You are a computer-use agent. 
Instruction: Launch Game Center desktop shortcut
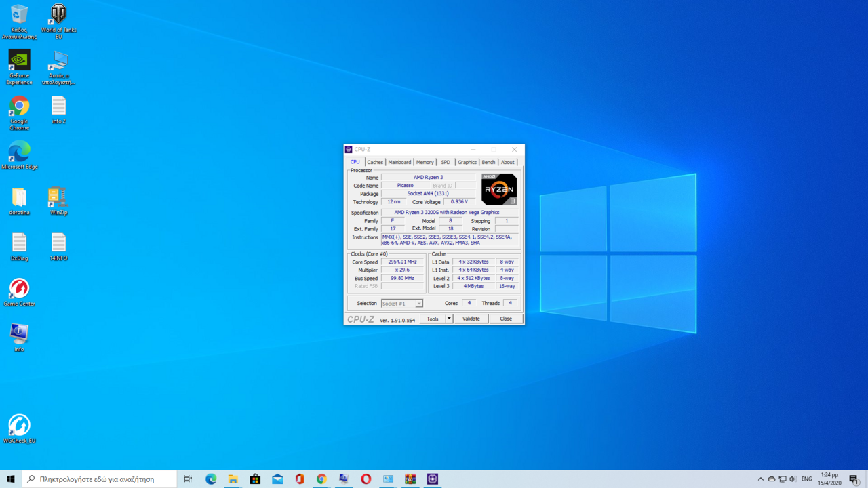19,292
